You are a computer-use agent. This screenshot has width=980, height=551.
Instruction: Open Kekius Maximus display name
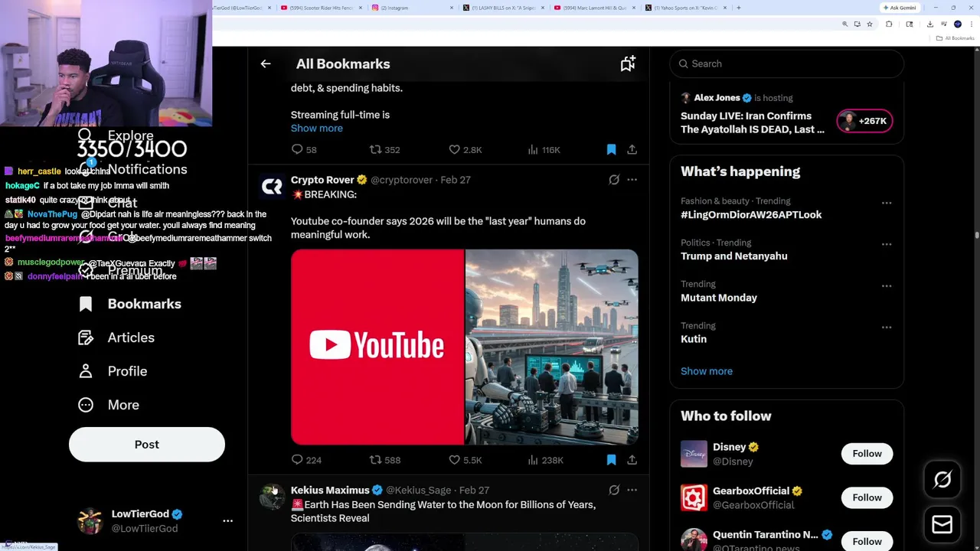[330, 490]
